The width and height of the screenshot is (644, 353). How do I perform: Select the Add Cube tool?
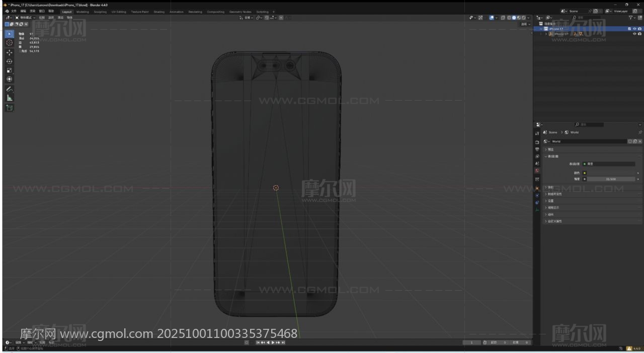(x=9, y=108)
